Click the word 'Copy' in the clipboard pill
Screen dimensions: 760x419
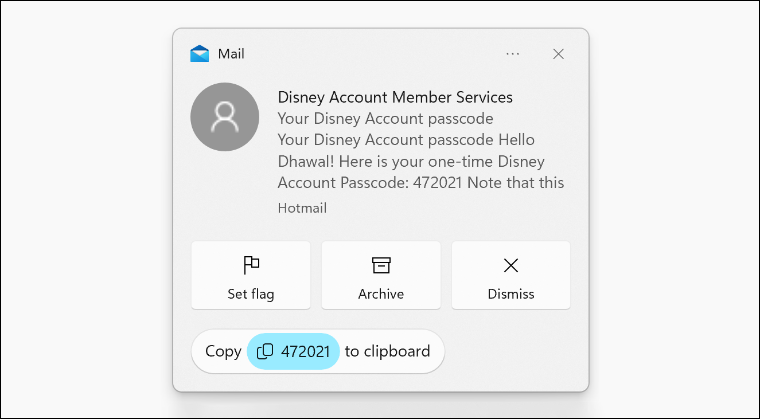pos(223,352)
